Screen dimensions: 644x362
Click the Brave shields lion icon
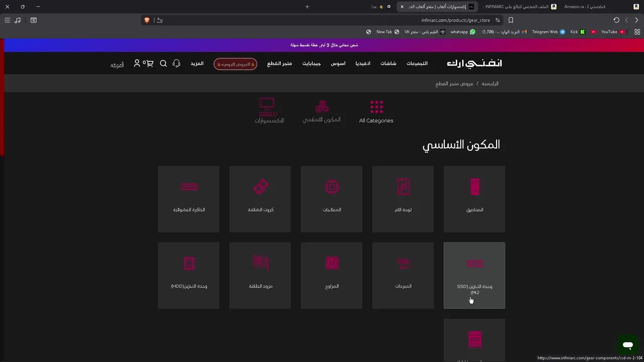147,20
